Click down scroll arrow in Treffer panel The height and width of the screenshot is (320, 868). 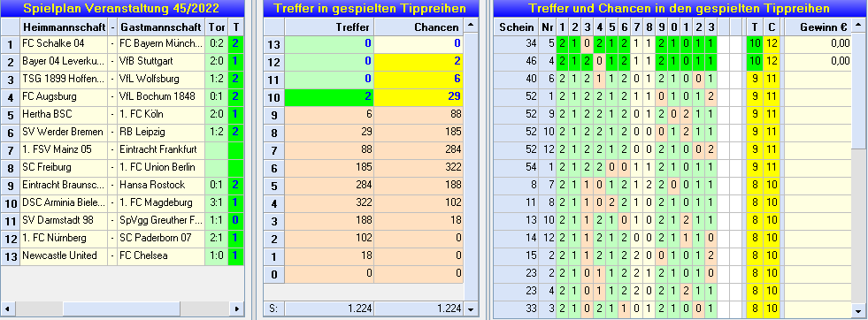[470, 309]
